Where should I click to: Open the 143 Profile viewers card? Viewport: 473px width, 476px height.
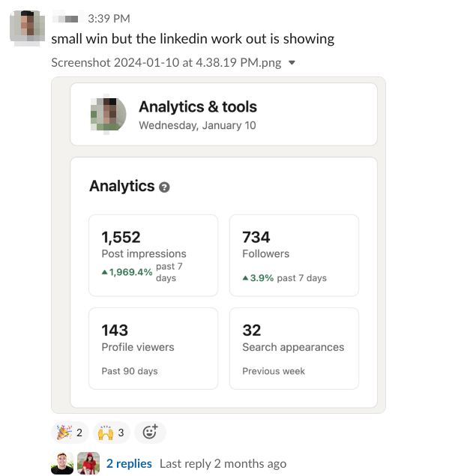coord(153,348)
